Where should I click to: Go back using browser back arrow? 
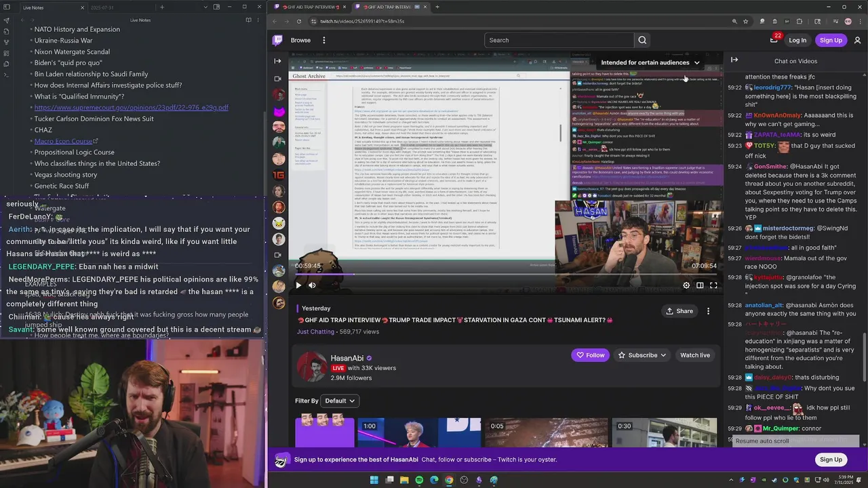pyautogui.click(x=275, y=21)
